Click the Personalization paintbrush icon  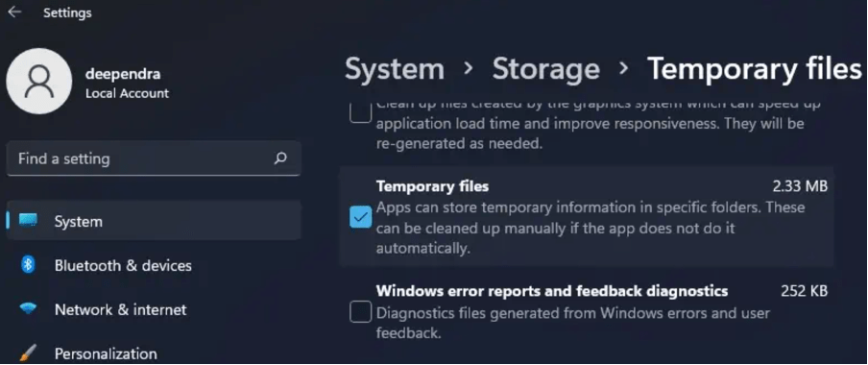pos(28,353)
